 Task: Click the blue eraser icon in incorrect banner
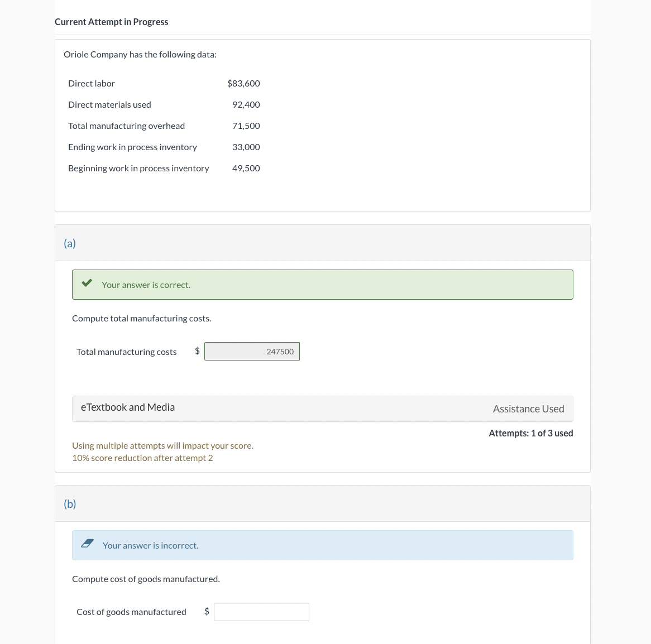pyautogui.click(x=87, y=543)
